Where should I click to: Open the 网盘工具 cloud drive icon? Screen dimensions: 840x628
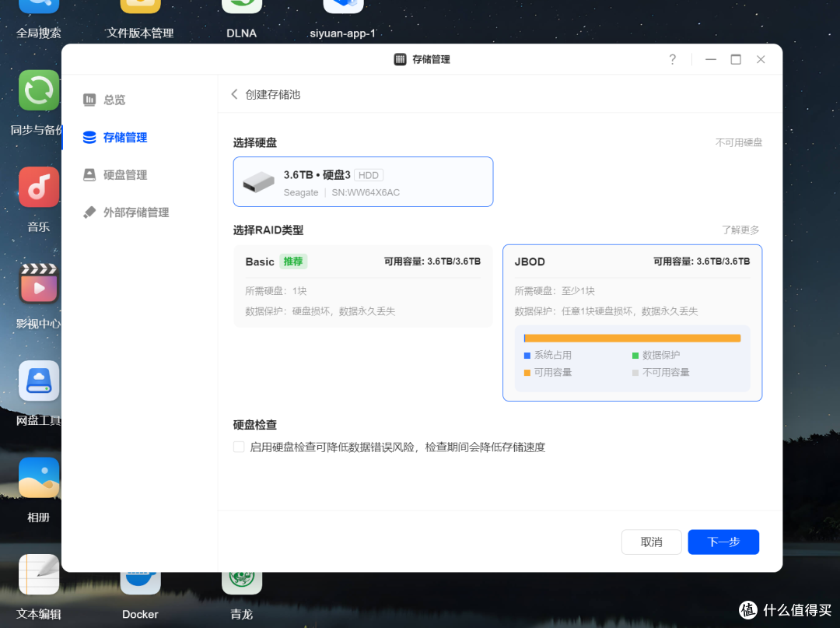click(39, 381)
